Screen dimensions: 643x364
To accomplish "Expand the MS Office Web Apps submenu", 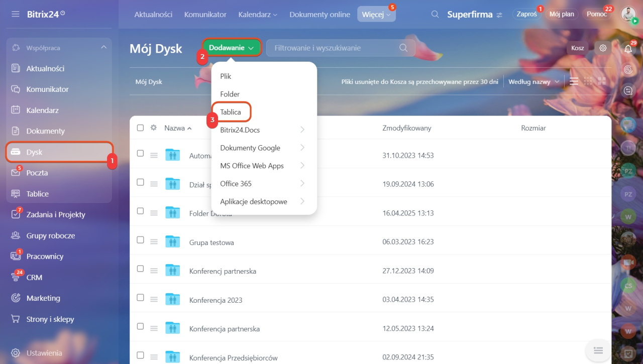I will (264, 166).
